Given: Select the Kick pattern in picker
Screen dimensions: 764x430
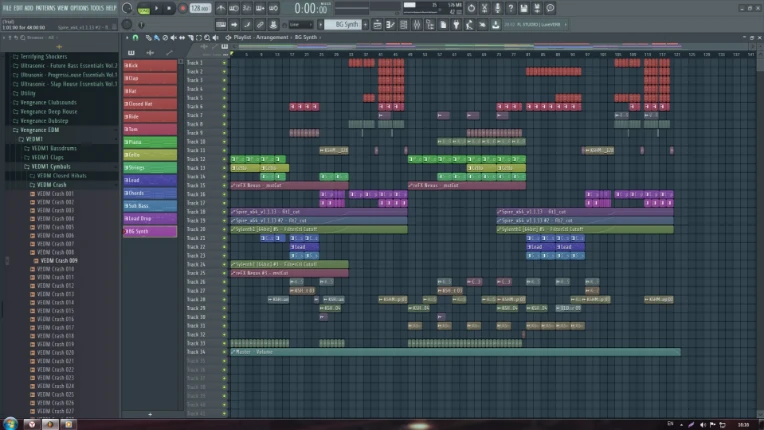Looking at the screenshot, I should point(150,65).
